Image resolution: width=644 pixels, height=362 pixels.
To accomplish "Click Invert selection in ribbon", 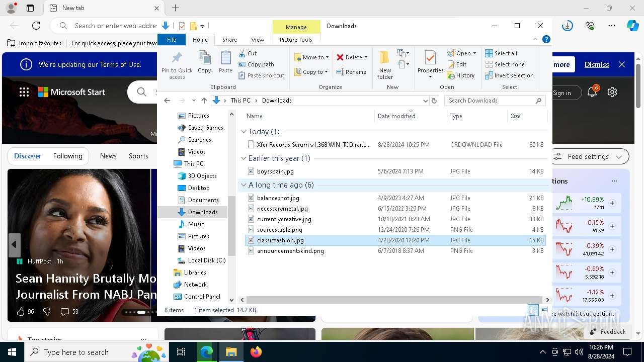I will pos(509,75).
